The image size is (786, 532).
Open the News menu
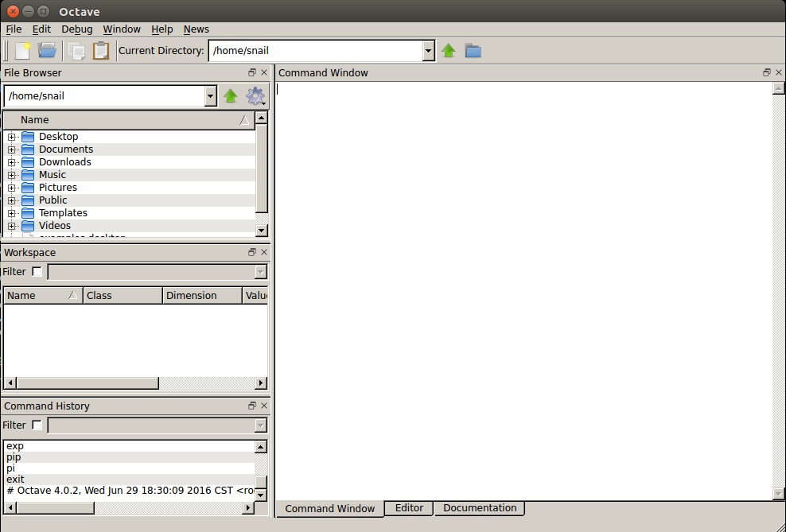pos(196,29)
